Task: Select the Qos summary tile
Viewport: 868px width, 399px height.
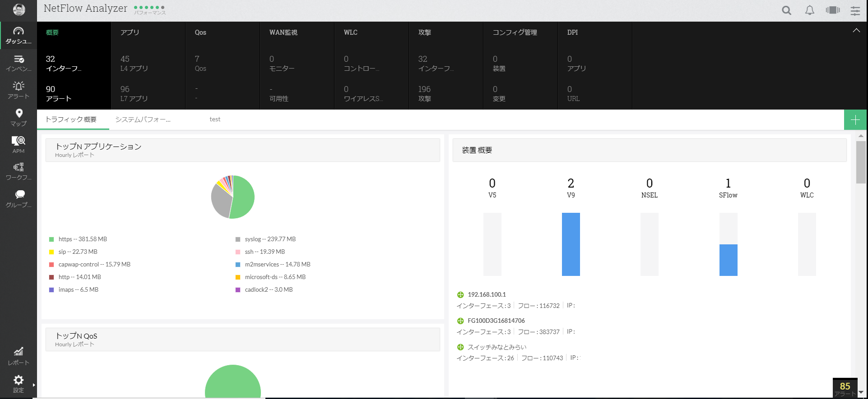Action: click(223, 65)
